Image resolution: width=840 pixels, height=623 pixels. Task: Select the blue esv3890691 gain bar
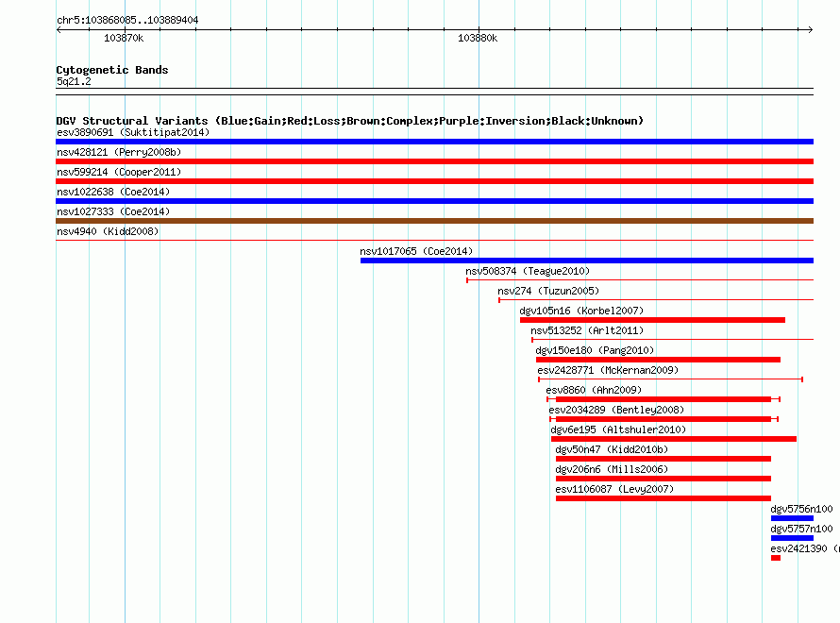click(x=434, y=142)
